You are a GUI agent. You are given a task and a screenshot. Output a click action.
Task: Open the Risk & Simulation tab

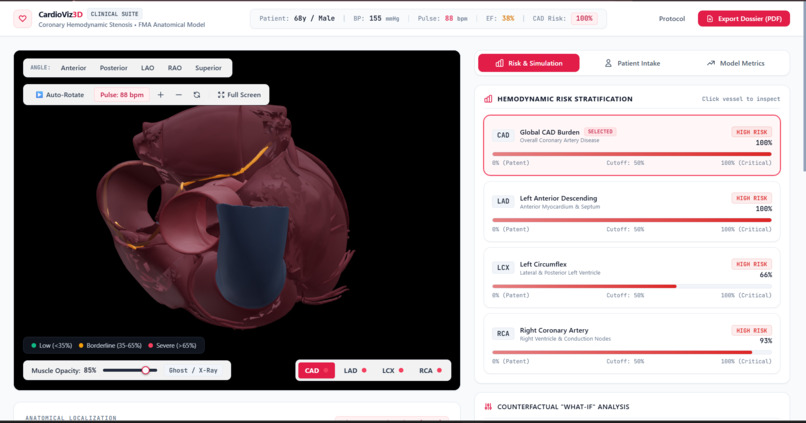pyautogui.click(x=528, y=63)
